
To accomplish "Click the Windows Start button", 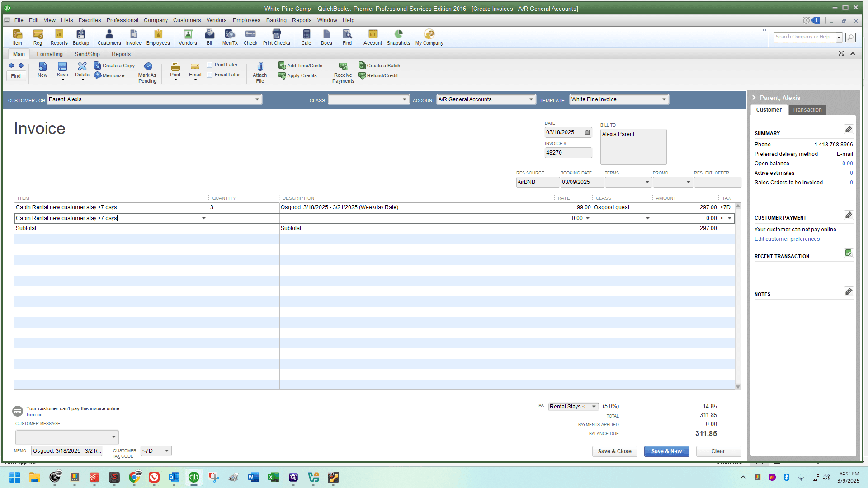I will [x=14, y=477].
